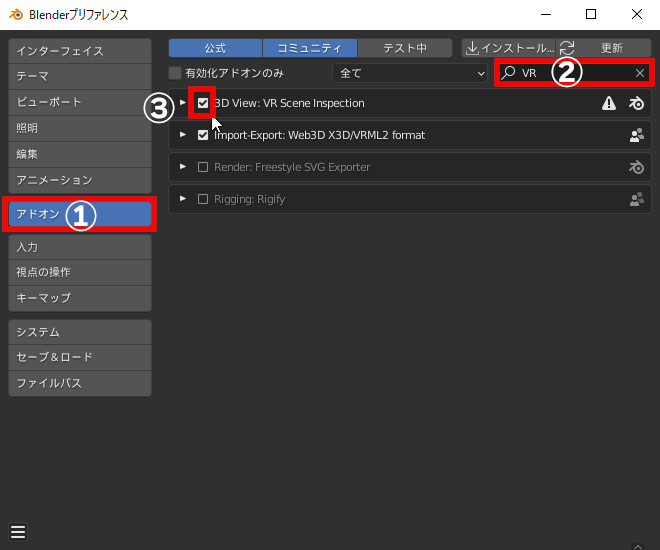
Task: Toggle 有効化アドオンのみ checkbox
Action: point(175,73)
